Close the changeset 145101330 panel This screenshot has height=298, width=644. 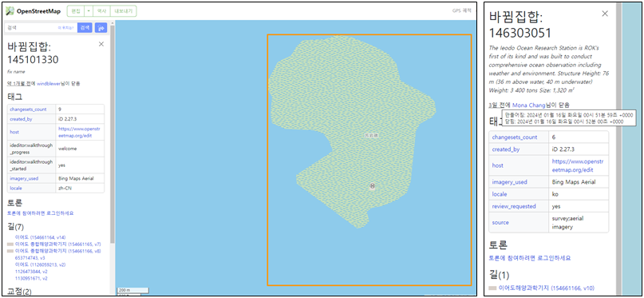point(101,45)
